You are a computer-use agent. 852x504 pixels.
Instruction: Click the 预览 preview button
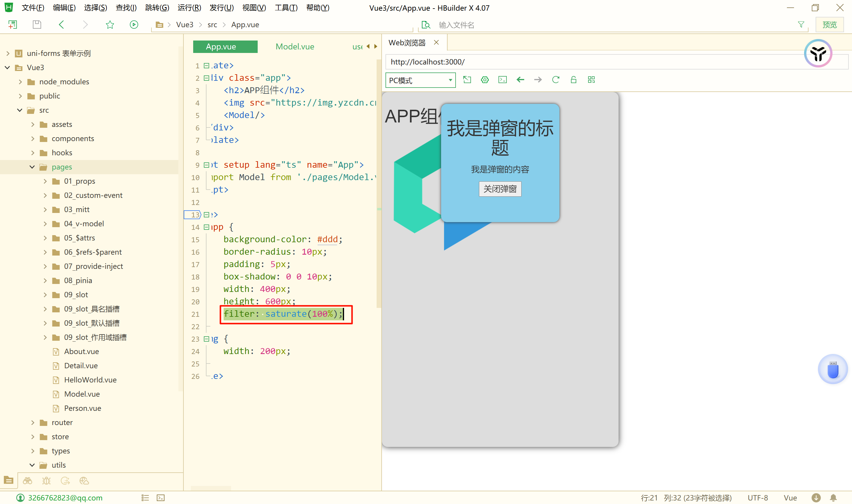(x=829, y=25)
